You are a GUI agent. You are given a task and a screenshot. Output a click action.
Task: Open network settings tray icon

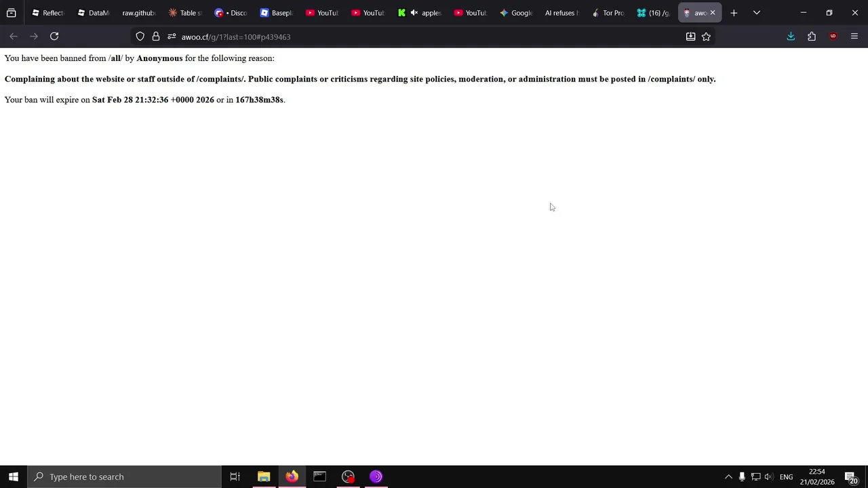755,476
